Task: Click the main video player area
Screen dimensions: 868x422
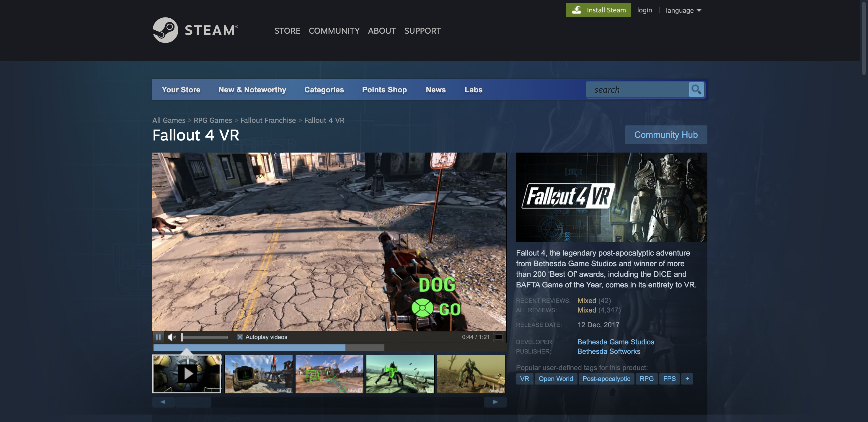Action: tap(329, 241)
